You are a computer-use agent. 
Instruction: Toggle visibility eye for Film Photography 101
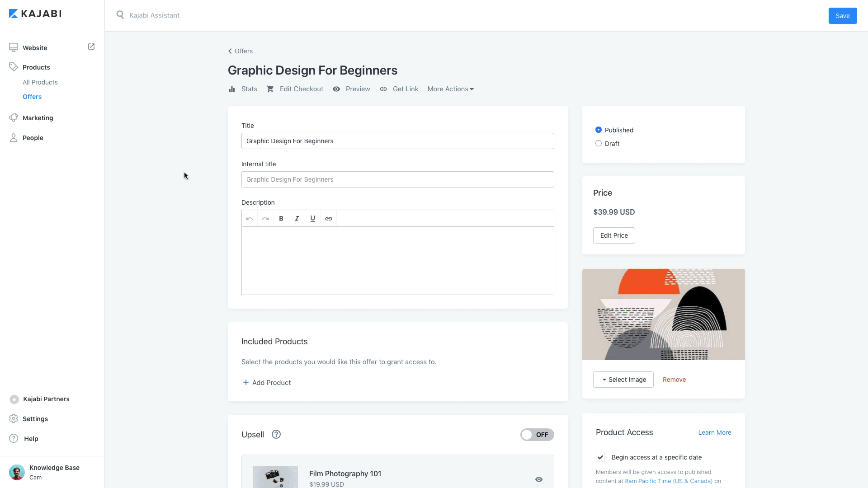pos(539,479)
